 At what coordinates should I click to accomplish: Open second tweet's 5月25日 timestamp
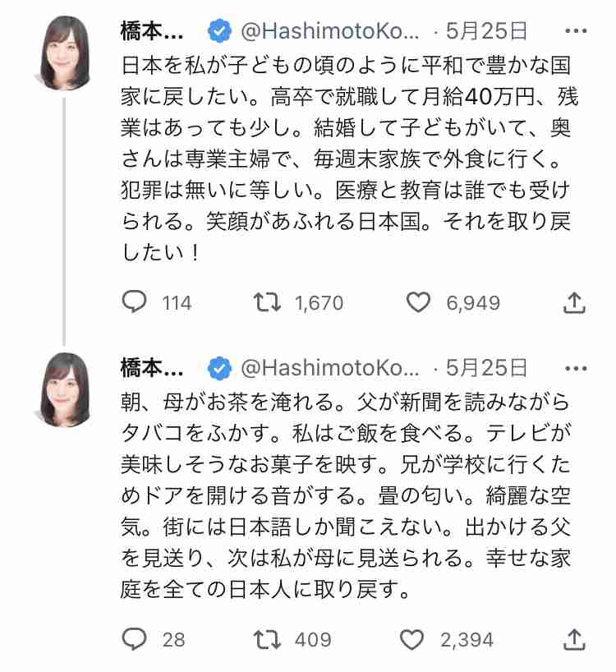pos(487,367)
